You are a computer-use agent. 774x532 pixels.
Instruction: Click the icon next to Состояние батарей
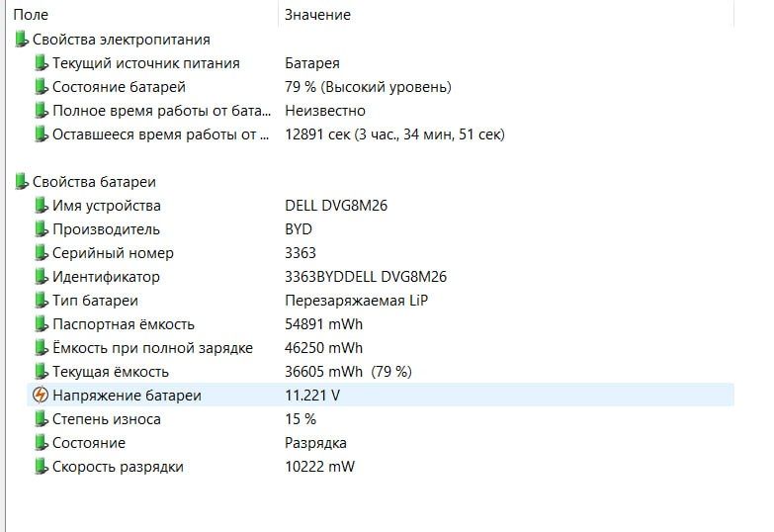(x=41, y=87)
